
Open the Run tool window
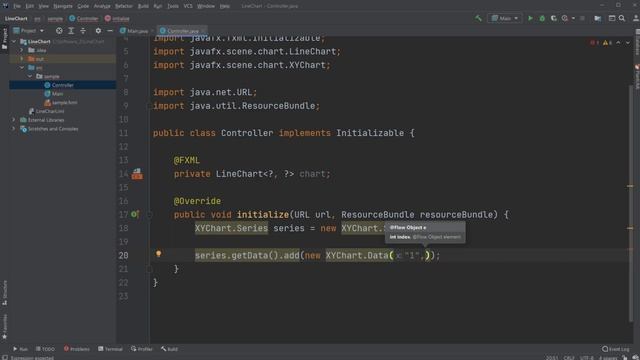[20, 349]
